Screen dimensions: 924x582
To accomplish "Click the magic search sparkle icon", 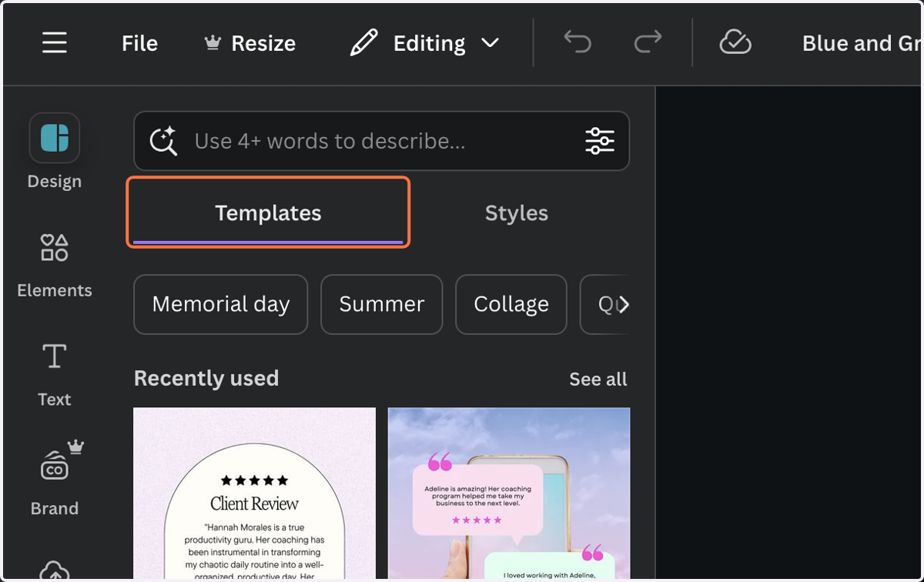I will 163,141.
